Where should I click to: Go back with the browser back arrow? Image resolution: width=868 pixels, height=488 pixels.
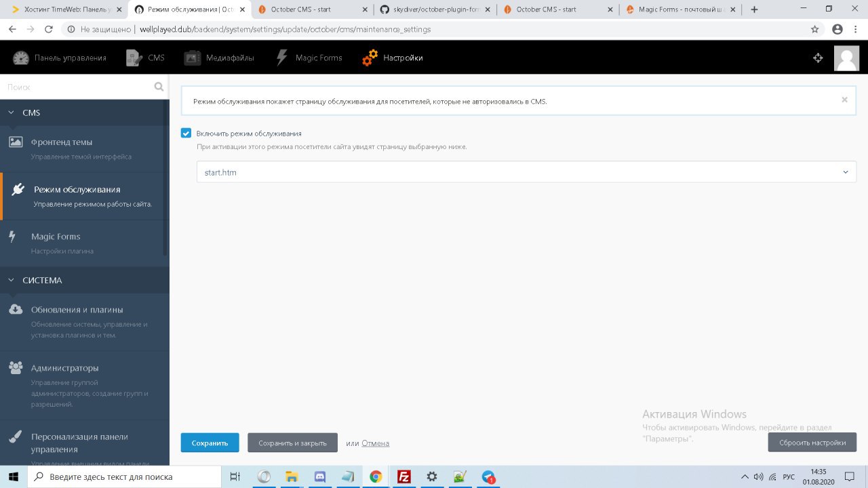pyautogui.click(x=12, y=29)
